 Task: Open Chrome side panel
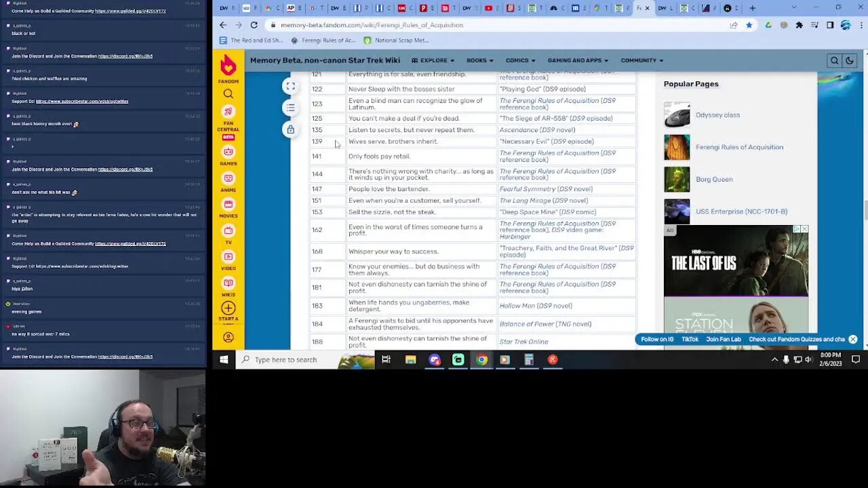pyautogui.click(x=829, y=25)
